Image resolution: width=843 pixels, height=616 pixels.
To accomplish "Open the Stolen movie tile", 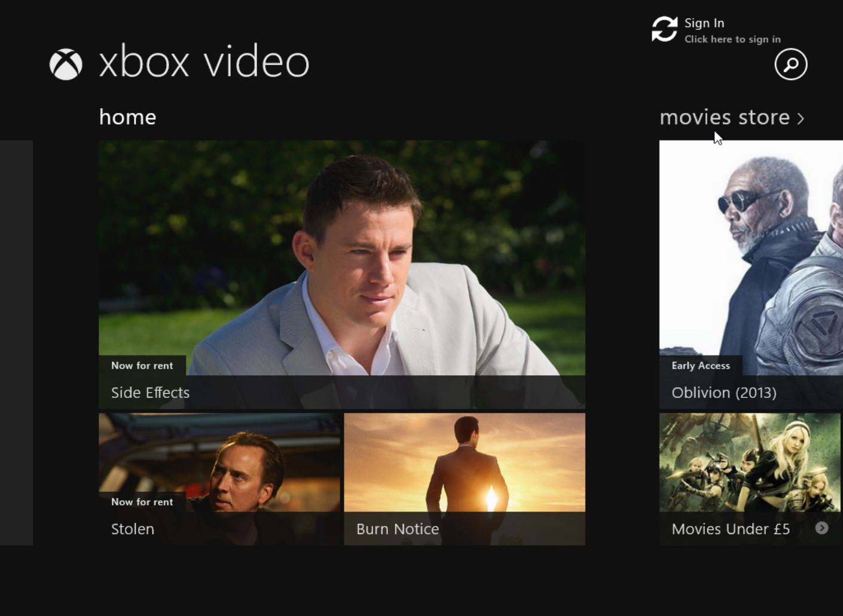I will coord(219,479).
